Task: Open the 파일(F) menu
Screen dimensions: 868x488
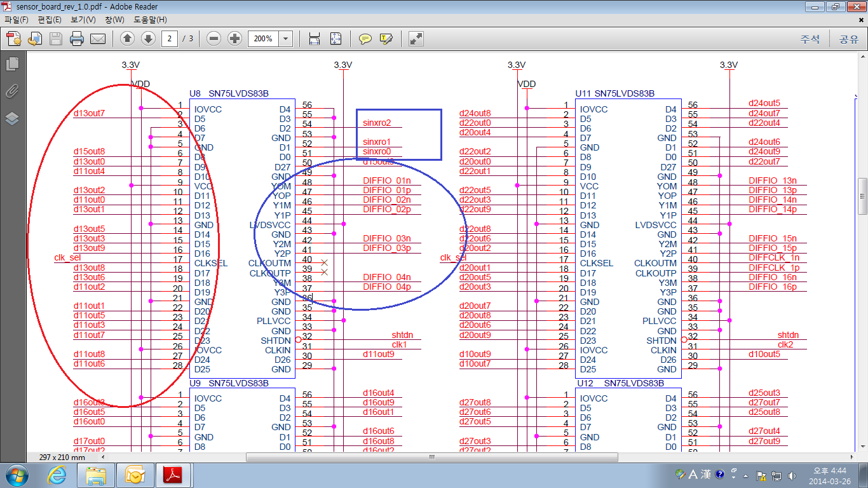Action: click(17, 20)
